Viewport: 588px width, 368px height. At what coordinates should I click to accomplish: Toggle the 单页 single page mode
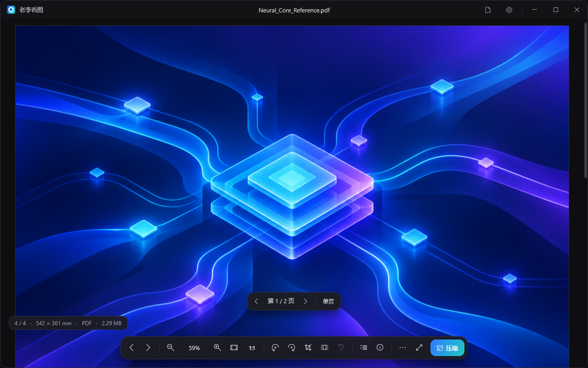[328, 301]
